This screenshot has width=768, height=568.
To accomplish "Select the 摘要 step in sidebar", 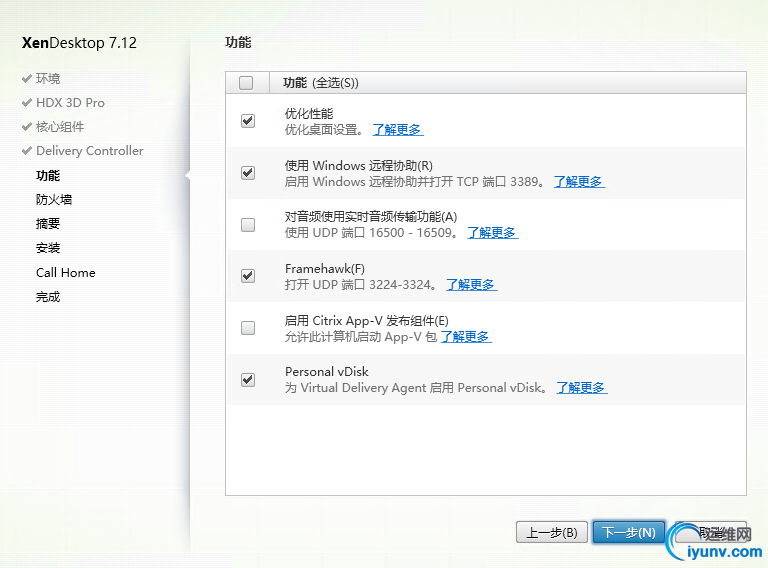I will pos(48,224).
